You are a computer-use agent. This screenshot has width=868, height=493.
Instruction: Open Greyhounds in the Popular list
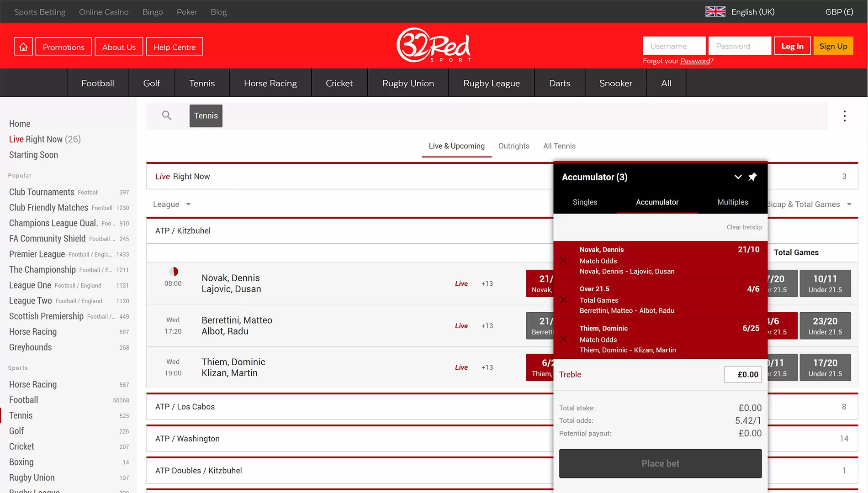click(30, 347)
